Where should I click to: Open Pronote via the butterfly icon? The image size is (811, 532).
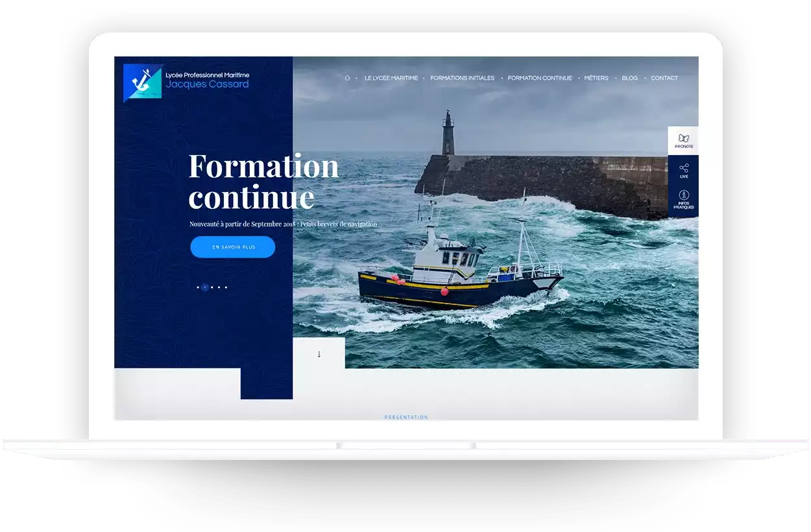pos(683,138)
